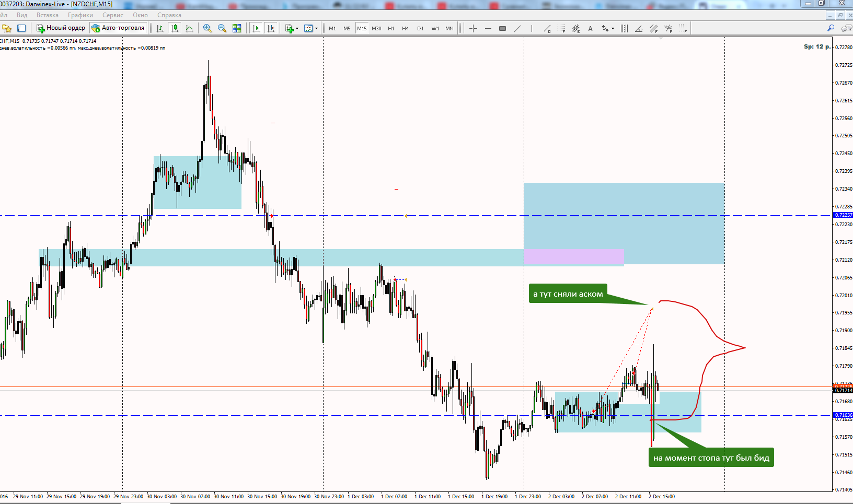This screenshot has width=853, height=504.
Task: Select the Fibonacci channel tool
Action: coord(653,28)
